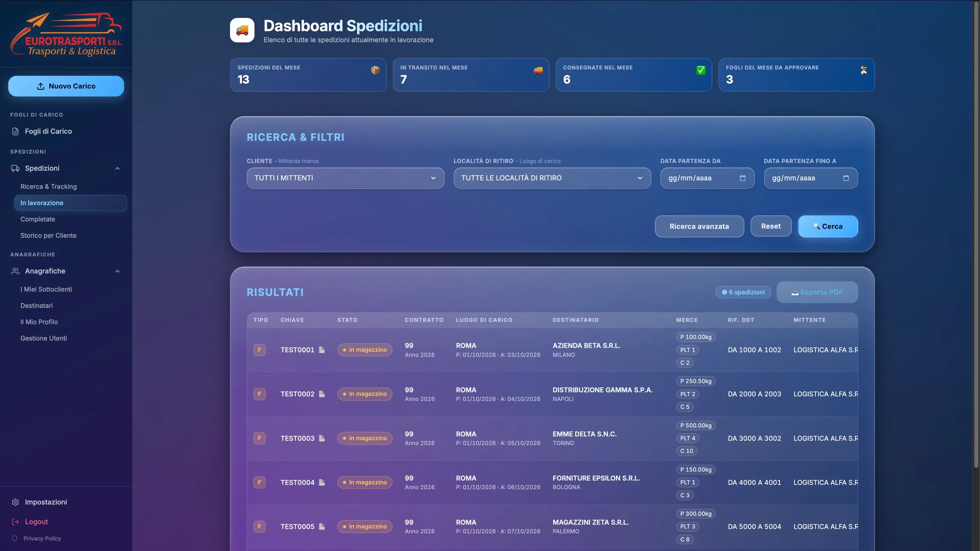
Task: Open Impostazioni settings
Action: 46,502
